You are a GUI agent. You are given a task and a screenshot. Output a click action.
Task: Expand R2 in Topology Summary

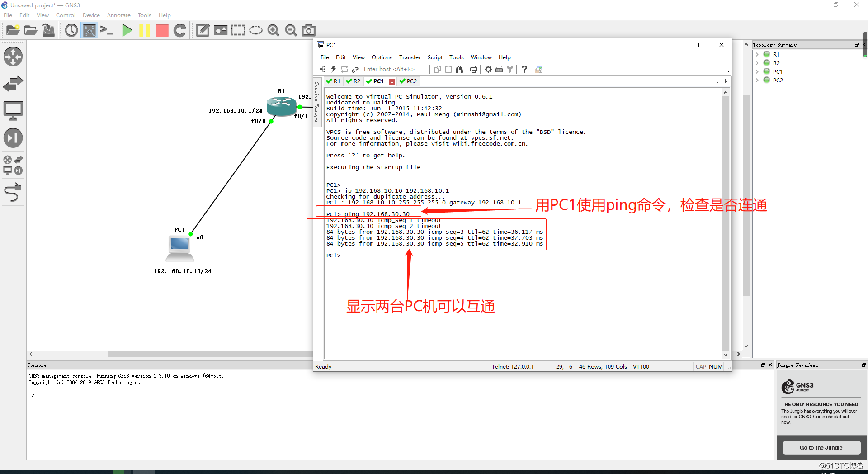coord(757,63)
